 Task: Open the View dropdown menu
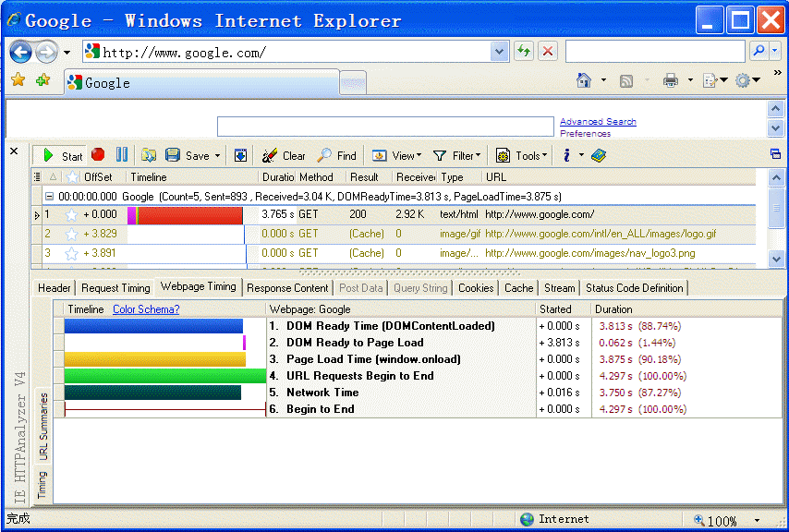[x=397, y=156]
